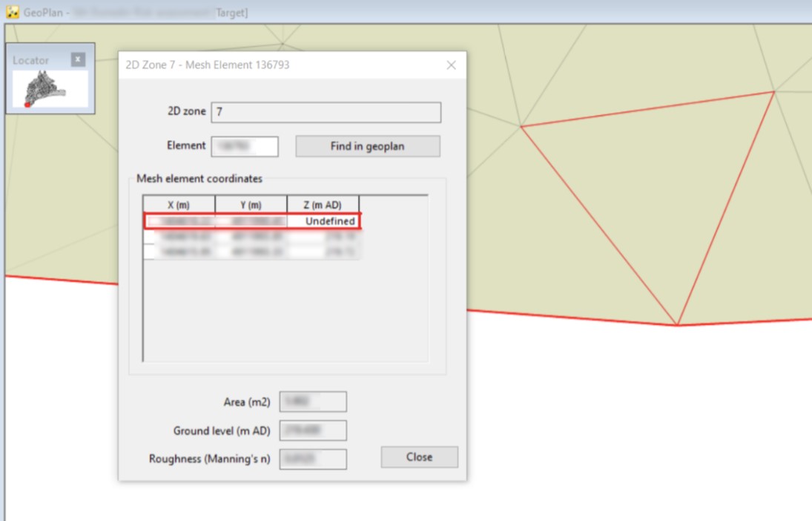812x521 pixels.
Task: Click Find in geoplan
Action: [x=367, y=146]
